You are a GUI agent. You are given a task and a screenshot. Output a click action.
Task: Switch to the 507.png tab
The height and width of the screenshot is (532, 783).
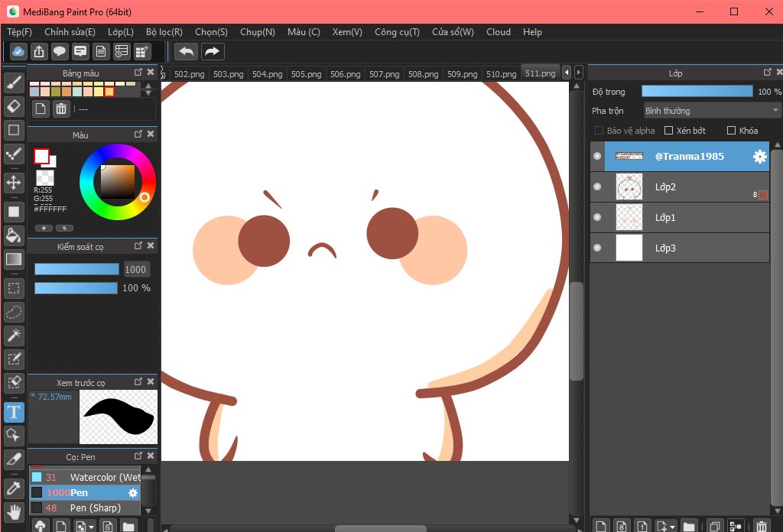click(384, 74)
